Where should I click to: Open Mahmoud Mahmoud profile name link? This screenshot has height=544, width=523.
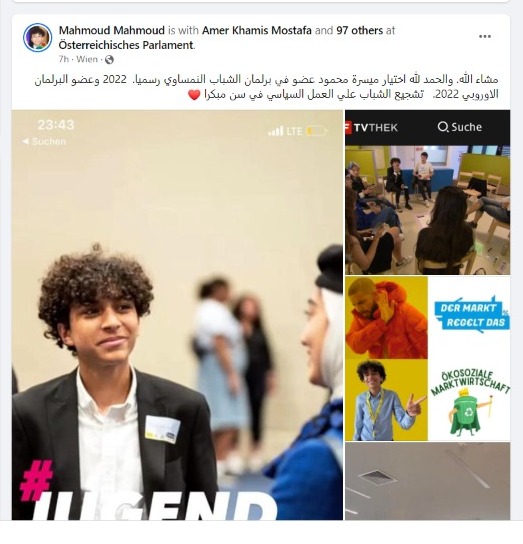(112, 31)
